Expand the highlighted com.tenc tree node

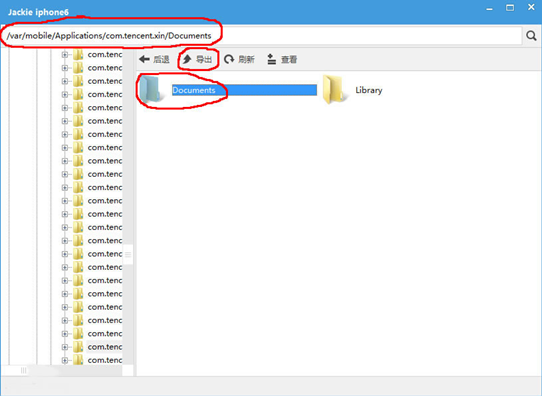pyautogui.click(x=65, y=347)
